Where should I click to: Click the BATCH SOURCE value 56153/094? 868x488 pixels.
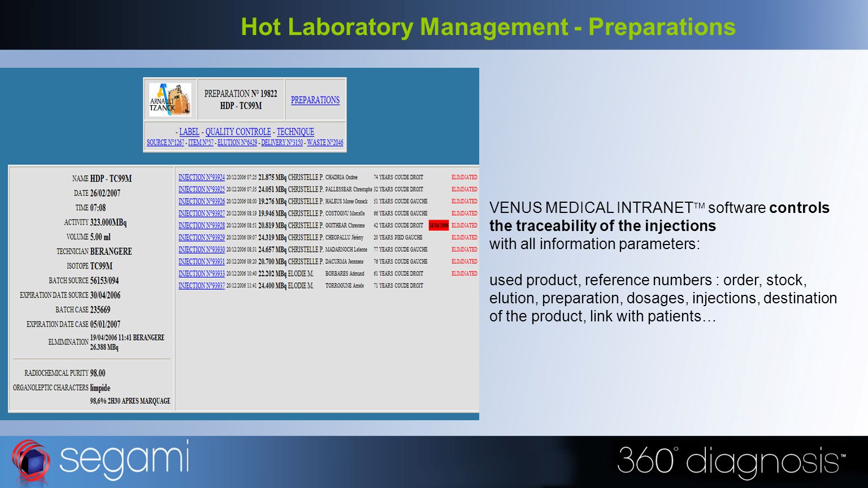(105, 281)
